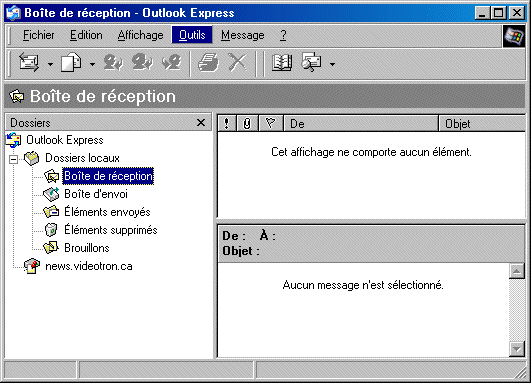Click the Dossiers locaux folder icon
Viewport: 531px width, 383px height.
click(31, 158)
